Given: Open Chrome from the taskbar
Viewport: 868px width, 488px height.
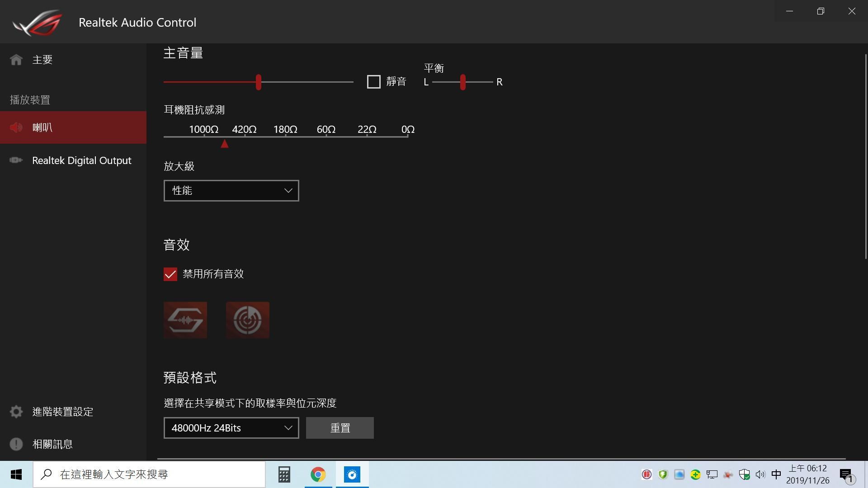Looking at the screenshot, I should (x=318, y=474).
